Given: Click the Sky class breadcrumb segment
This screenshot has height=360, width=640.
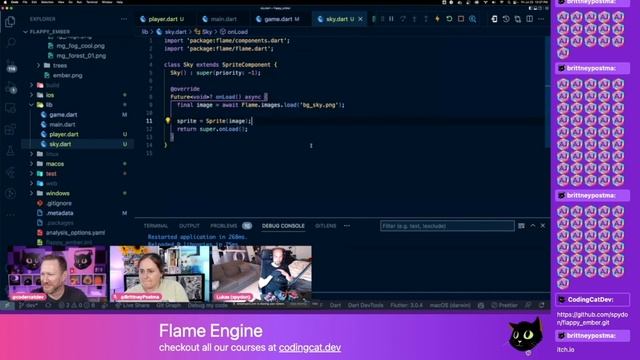Looking at the screenshot, I should pos(207,31).
